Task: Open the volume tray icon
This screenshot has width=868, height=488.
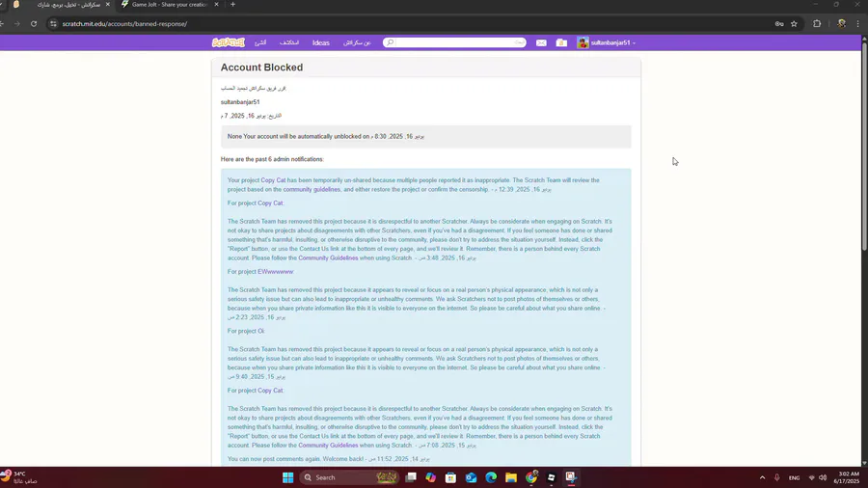Action: (x=823, y=477)
